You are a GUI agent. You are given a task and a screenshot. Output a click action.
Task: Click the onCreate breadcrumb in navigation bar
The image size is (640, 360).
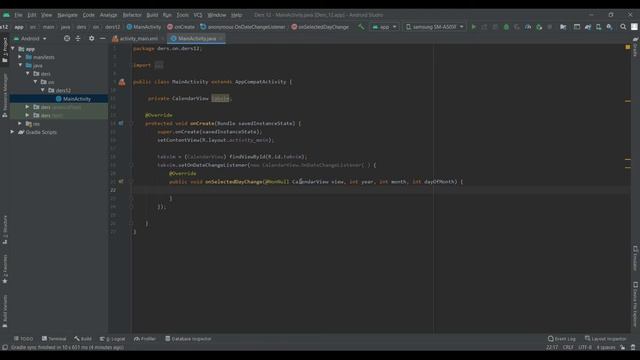[x=181, y=27]
